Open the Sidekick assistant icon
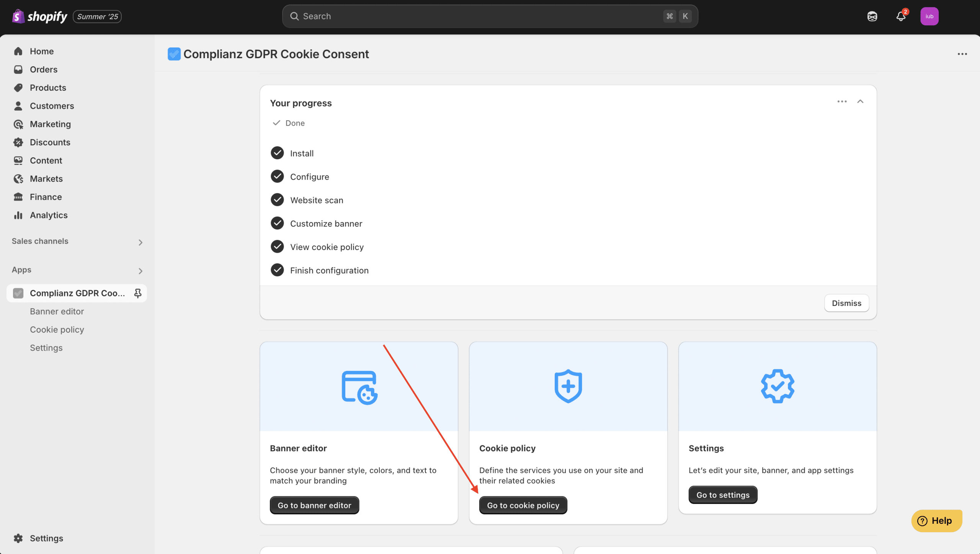 [872, 16]
